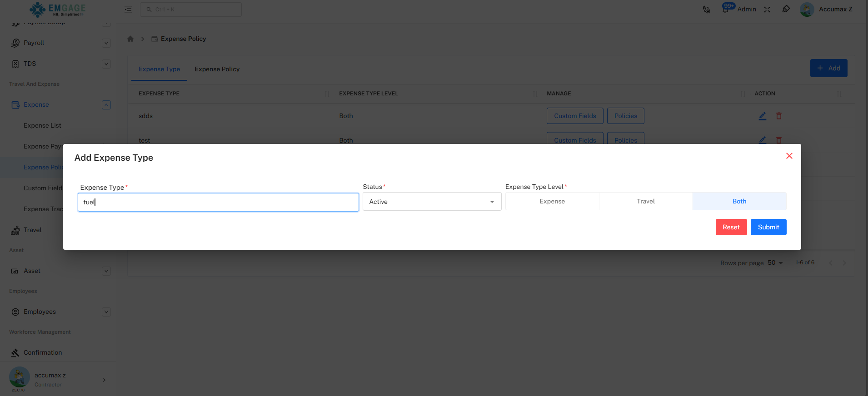Screen dimensions: 868x396
Task: Click the Confirmation gavel icon
Action: click(15, 353)
